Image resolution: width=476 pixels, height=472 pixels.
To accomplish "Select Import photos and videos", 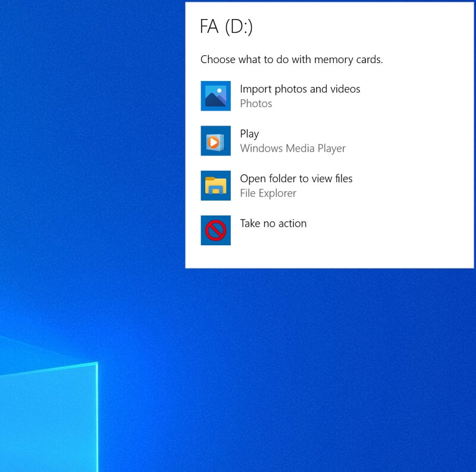I will (x=300, y=89).
